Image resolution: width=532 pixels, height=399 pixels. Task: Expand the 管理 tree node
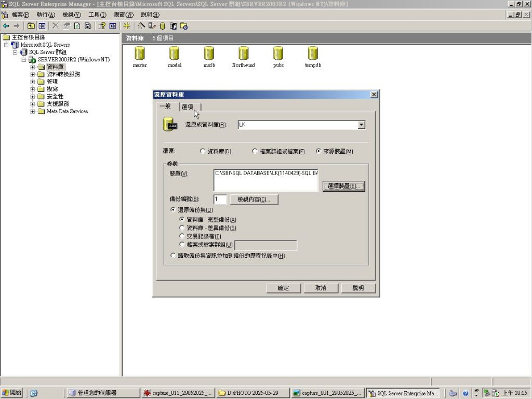coord(33,82)
